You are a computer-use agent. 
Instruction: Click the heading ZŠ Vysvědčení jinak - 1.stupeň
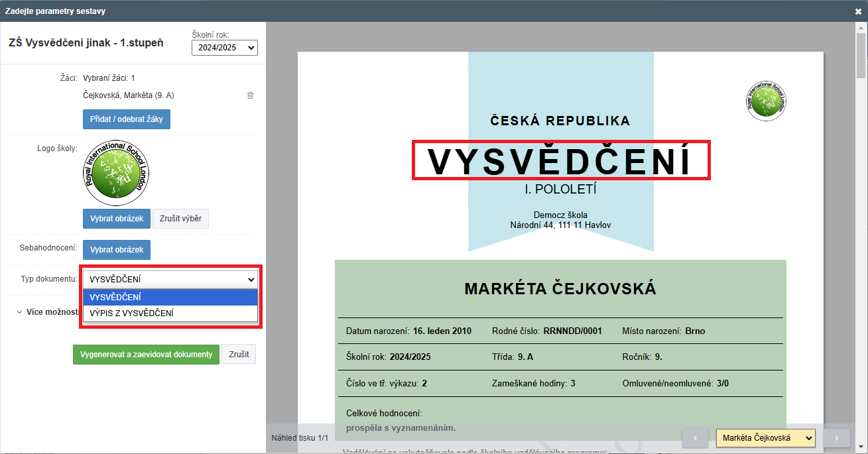point(86,43)
